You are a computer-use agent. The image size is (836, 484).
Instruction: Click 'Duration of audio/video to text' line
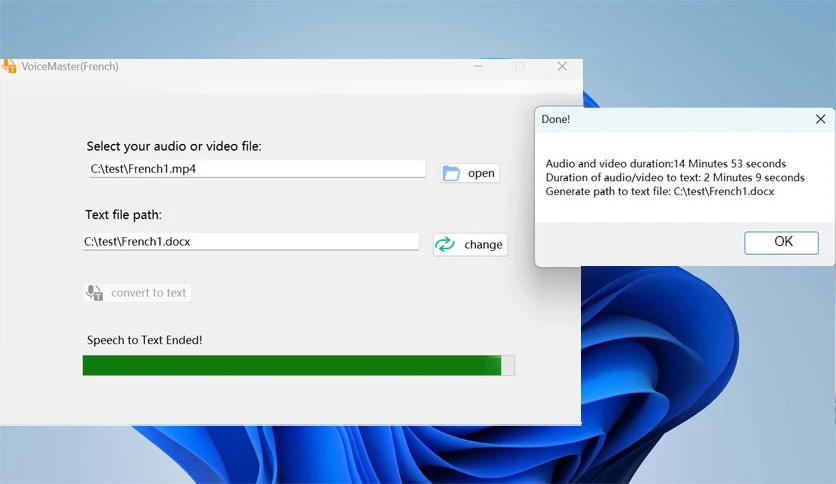pos(675,178)
